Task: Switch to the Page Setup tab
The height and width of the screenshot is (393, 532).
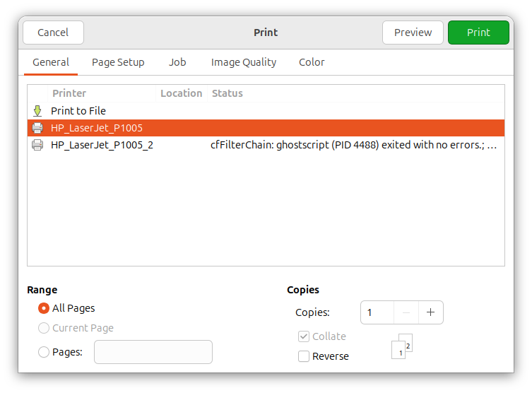Action: [118, 62]
